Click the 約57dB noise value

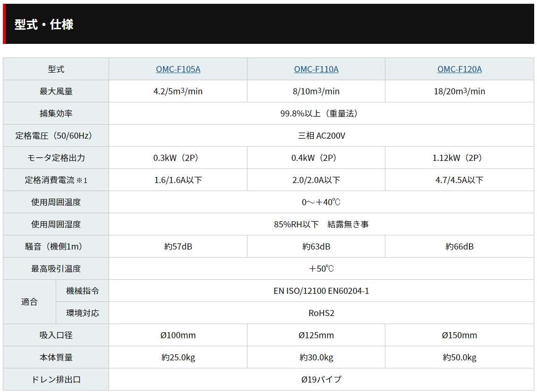(178, 246)
